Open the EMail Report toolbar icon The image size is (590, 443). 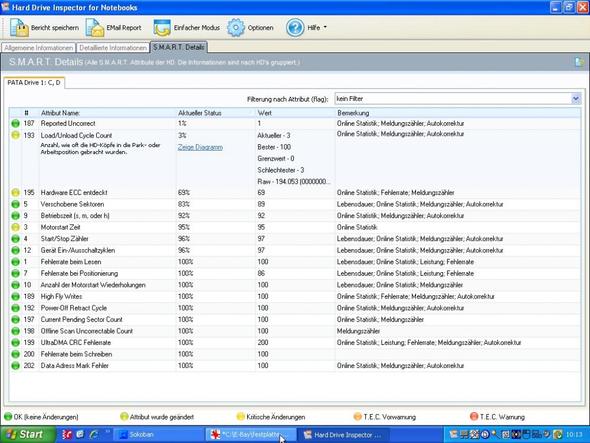coord(95,27)
